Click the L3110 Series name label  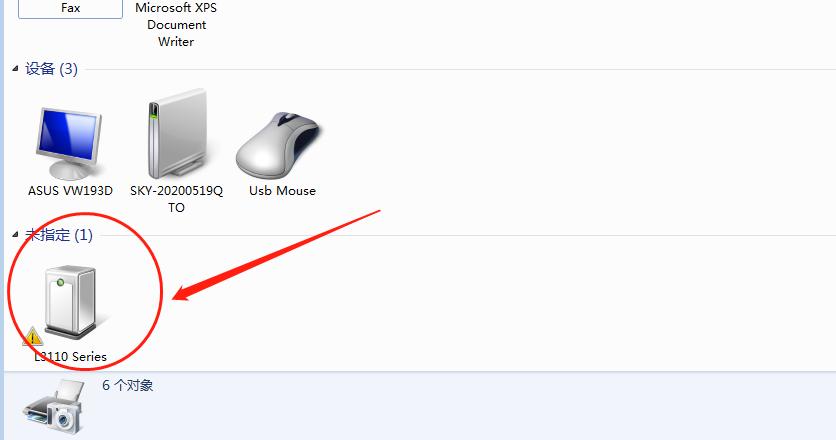70,356
